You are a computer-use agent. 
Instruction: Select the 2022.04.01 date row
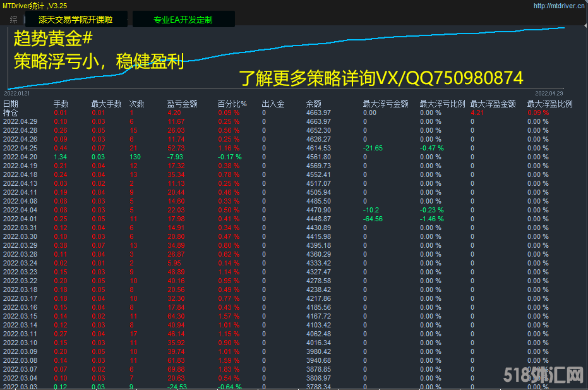point(20,219)
